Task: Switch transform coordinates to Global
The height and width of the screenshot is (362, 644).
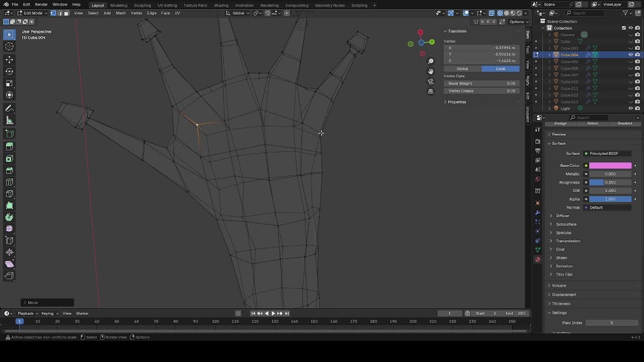Action: point(462,68)
